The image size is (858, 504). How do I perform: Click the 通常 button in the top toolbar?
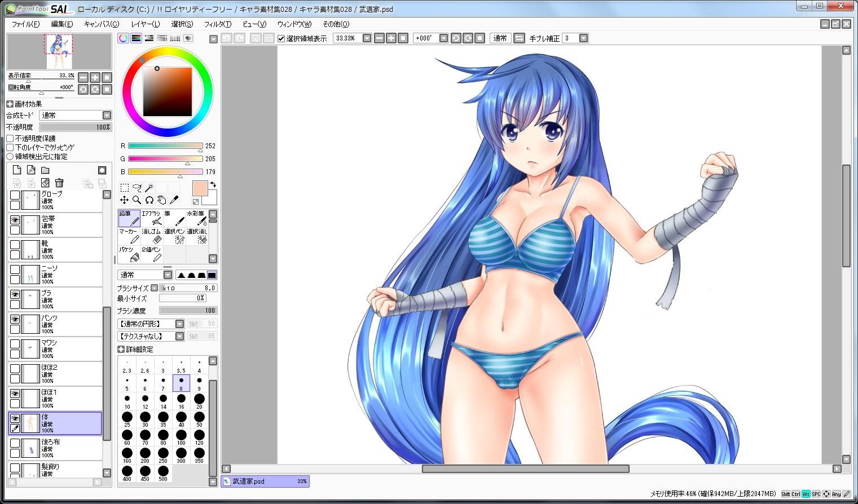point(500,38)
